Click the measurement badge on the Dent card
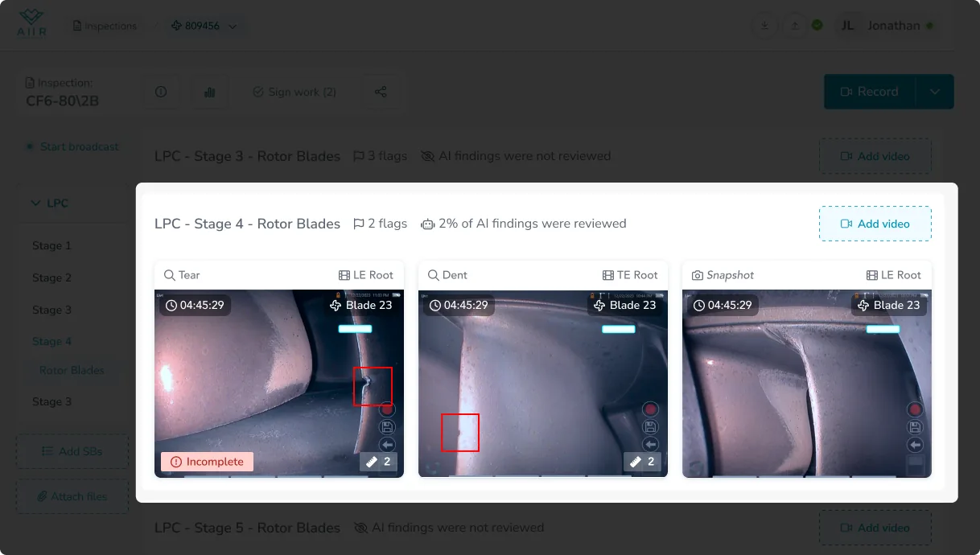 (x=642, y=462)
